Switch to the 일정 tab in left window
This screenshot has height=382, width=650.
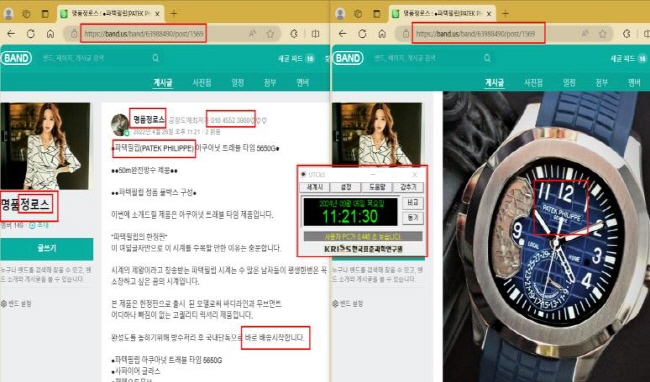238,82
